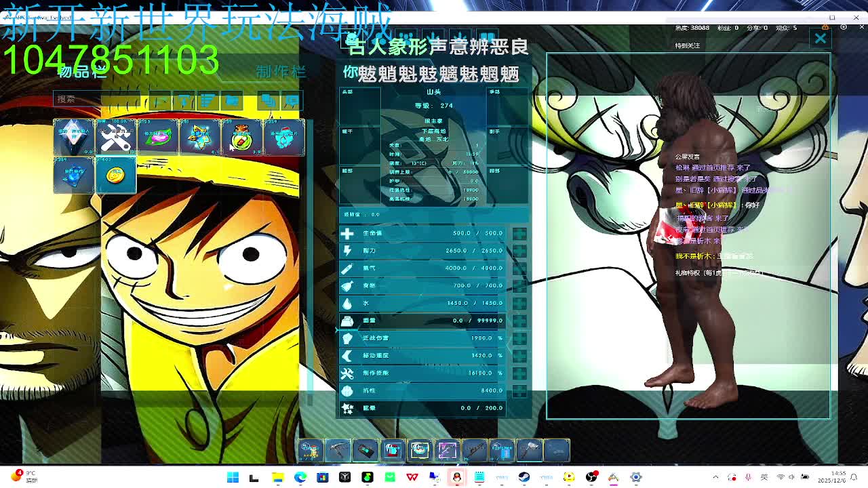Click the green potion bottle item
Viewport: 868px width, 488px height.
click(241, 138)
